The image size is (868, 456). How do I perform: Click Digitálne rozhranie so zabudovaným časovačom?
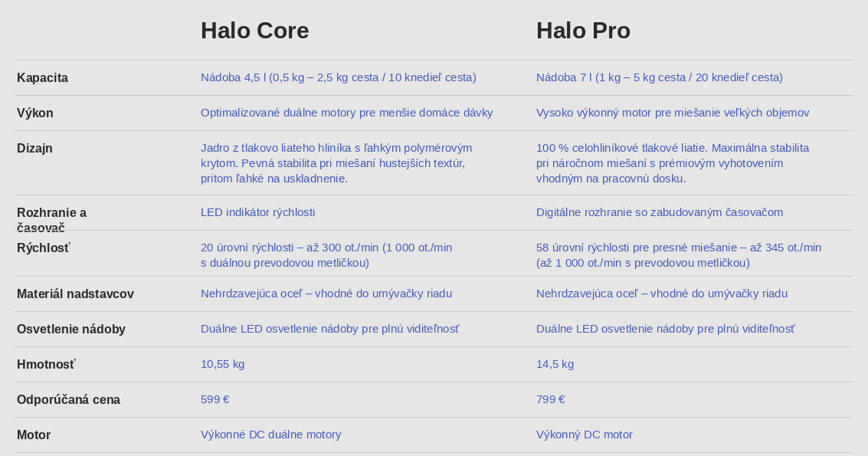click(x=660, y=212)
